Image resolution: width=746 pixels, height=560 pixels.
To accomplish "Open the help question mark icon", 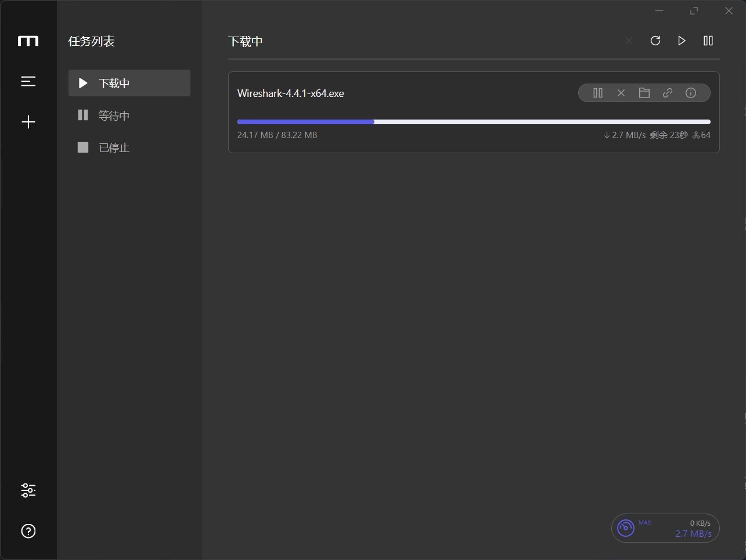I will tap(28, 531).
